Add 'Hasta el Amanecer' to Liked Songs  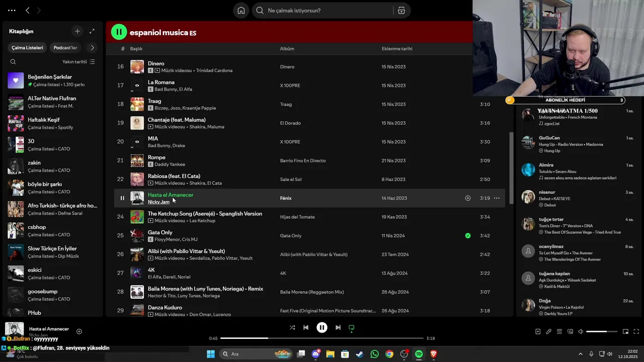468,198
